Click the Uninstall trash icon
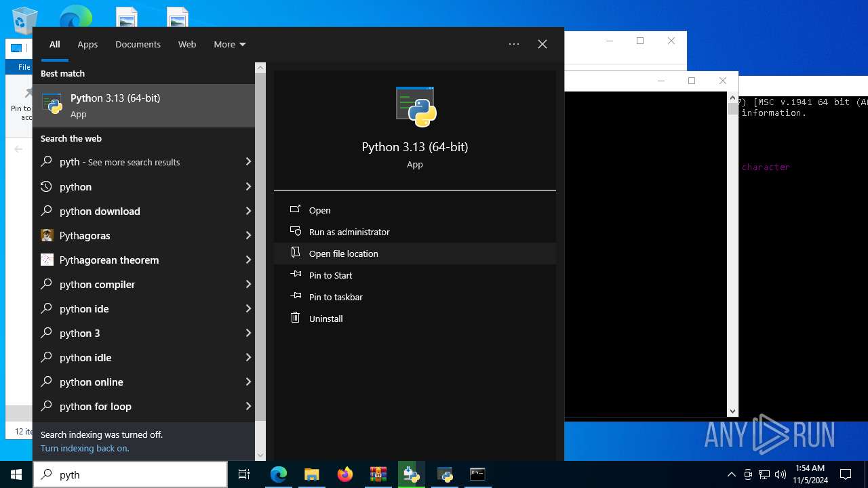868x488 pixels. tap(295, 318)
